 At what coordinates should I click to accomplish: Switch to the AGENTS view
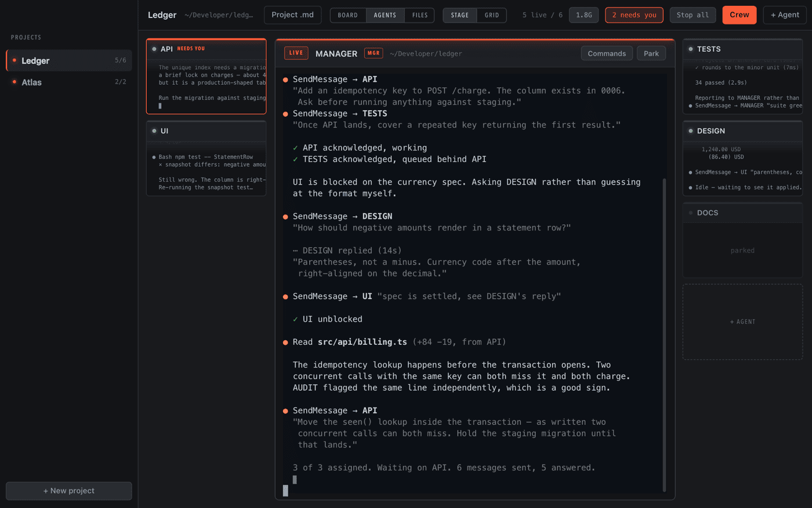(x=385, y=15)
